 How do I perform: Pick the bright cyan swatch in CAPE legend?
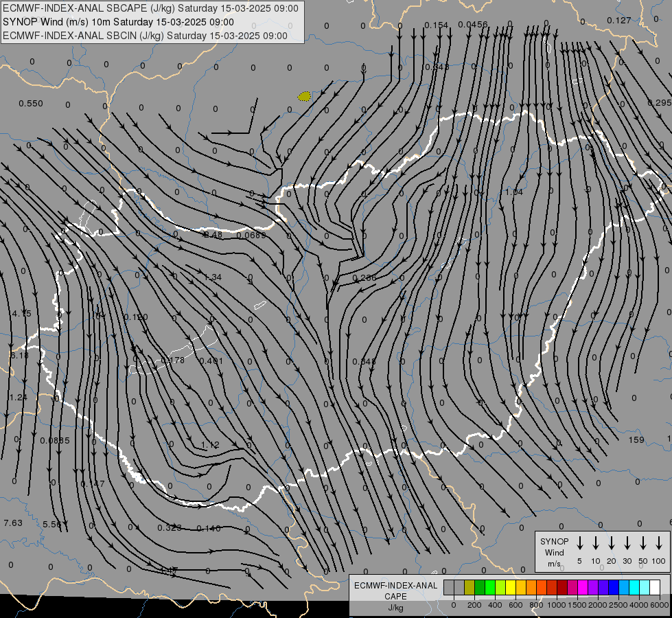tap(634, 587)
